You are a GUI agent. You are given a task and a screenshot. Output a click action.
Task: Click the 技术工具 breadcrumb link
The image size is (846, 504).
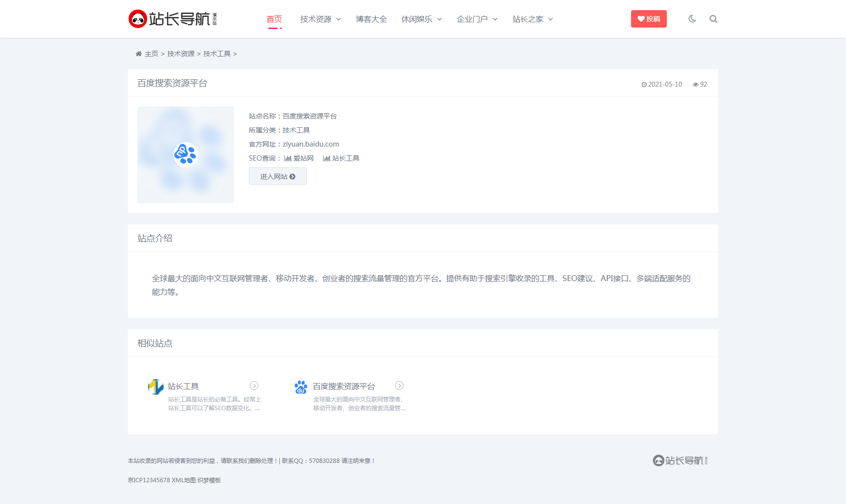217,54
